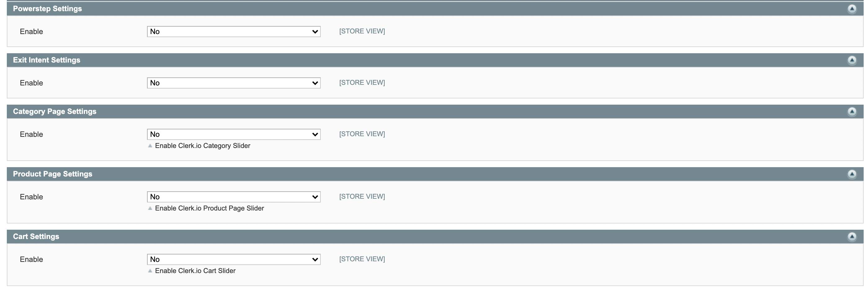This screenshot has width=868, height=291.
Task: Click the STORE VIEW scope label in Cart Settings
Action: pyautogui.click(x=362, y=259)
